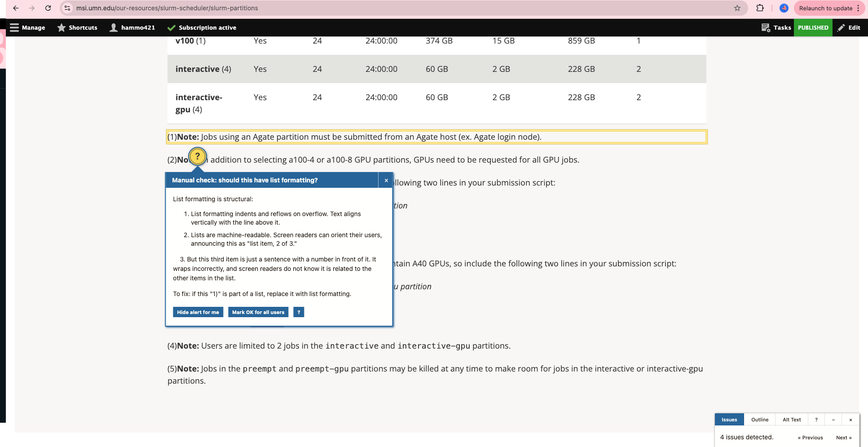Click the hammo421 user account link
Screen dimensions: 868x447
[132, 27]
